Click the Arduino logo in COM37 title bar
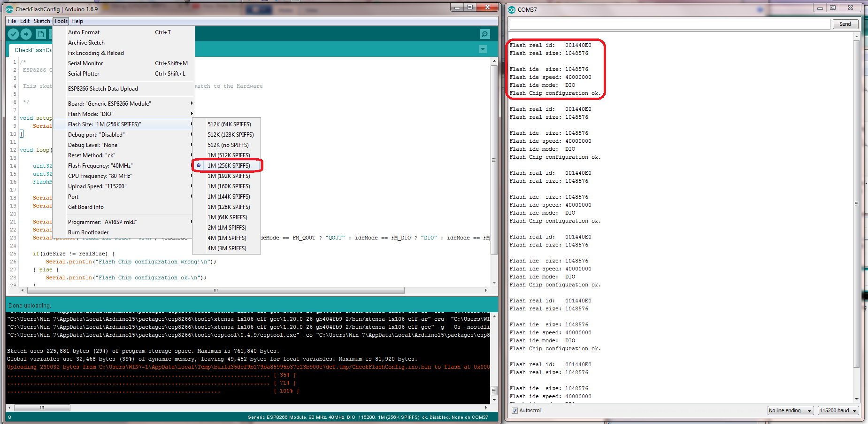The width and height of the screenshot is (868, 424). [x=512, y=9]
